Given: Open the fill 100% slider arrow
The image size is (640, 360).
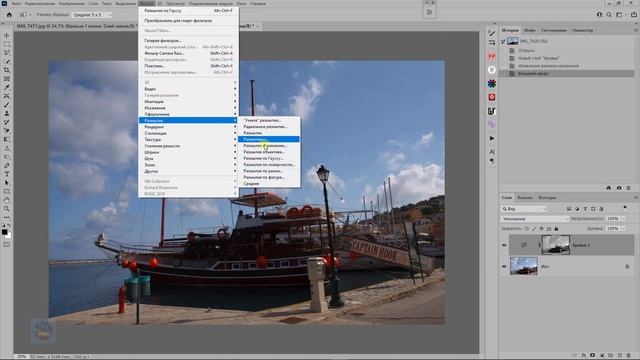Looking at the screenshot, I should click(x=623, y=229).
